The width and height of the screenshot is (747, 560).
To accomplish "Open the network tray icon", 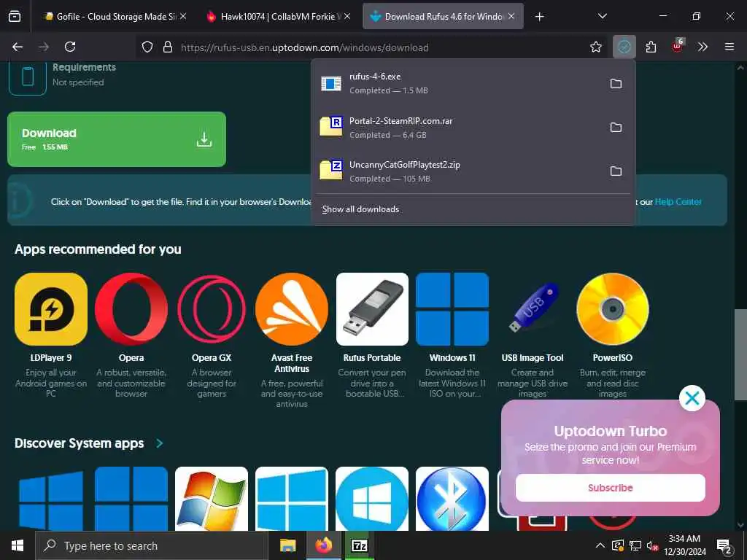I will (635, 545).
